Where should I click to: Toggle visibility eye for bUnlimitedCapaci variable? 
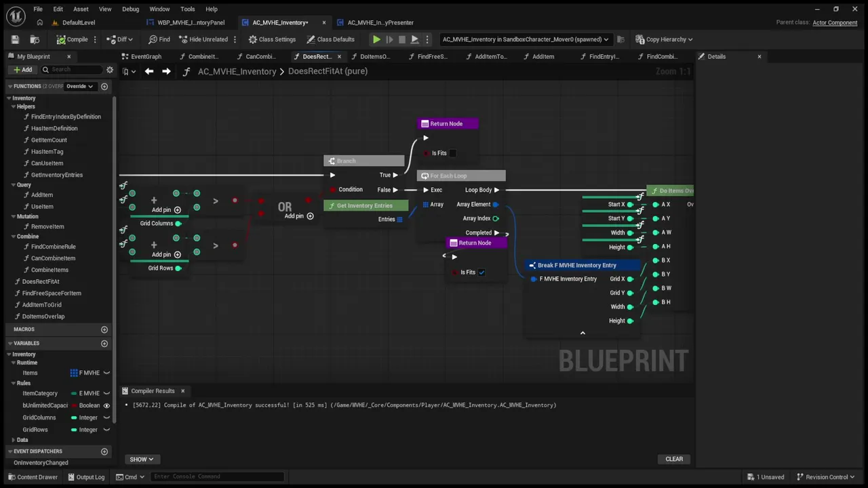point(106,405)
